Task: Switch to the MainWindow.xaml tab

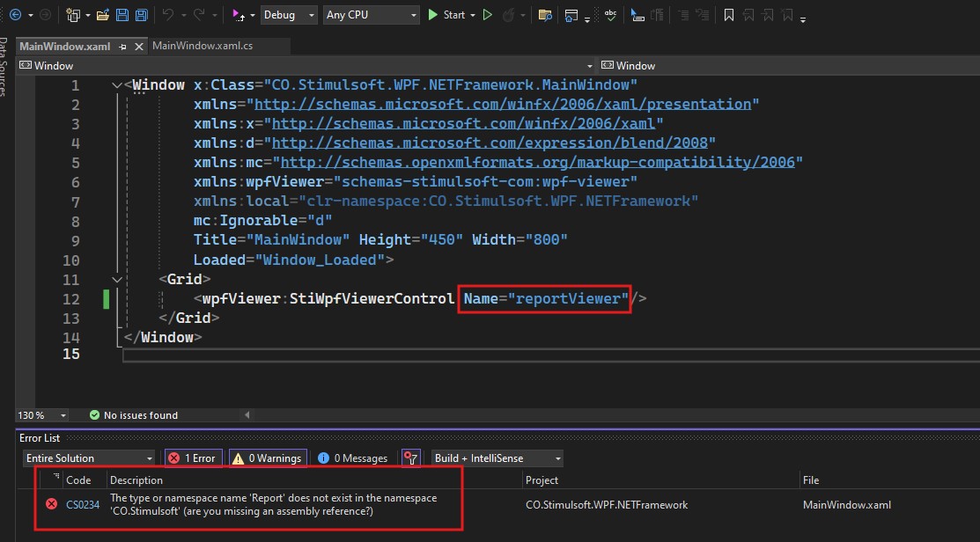Action: pyautogui.click(x=65, y=47)
